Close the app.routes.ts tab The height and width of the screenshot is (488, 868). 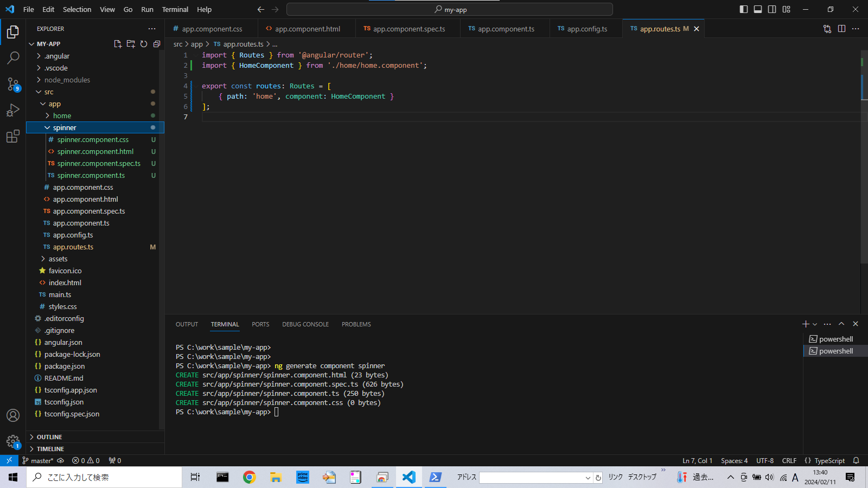[x=697, y=29]
